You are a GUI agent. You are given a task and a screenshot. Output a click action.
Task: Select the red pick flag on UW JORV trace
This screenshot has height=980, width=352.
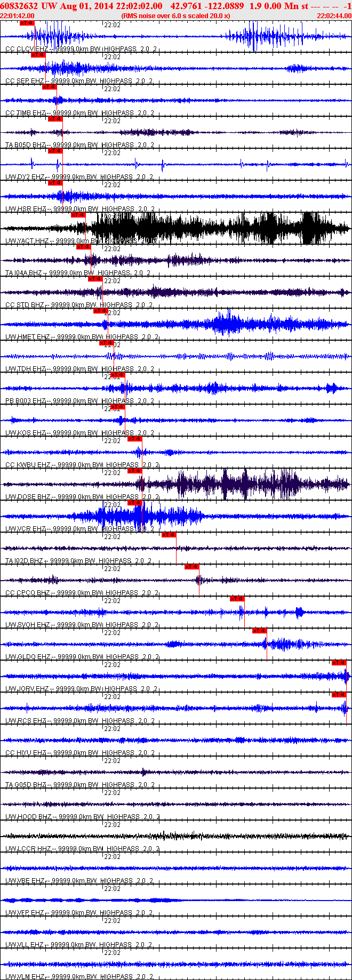pos(339,663)
